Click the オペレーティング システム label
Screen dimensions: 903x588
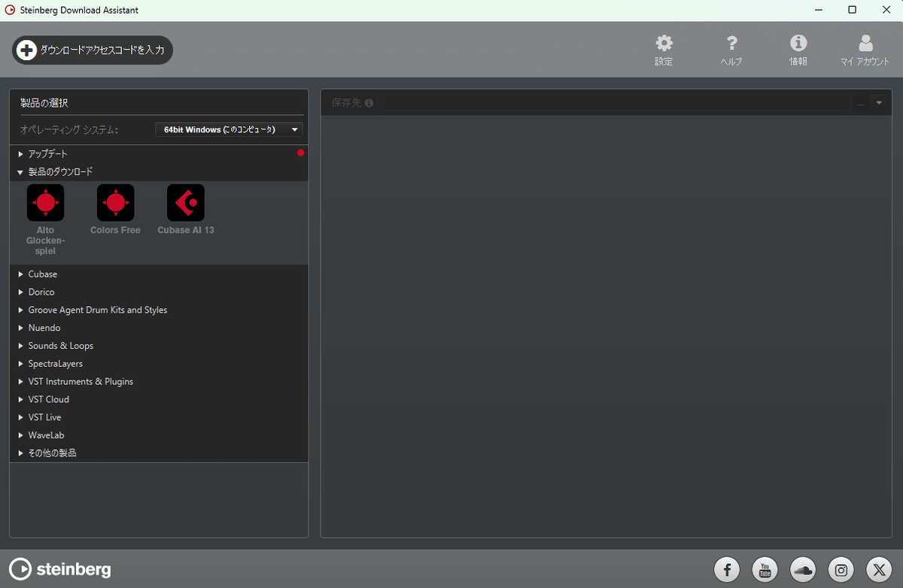click(x=69, y=129)
